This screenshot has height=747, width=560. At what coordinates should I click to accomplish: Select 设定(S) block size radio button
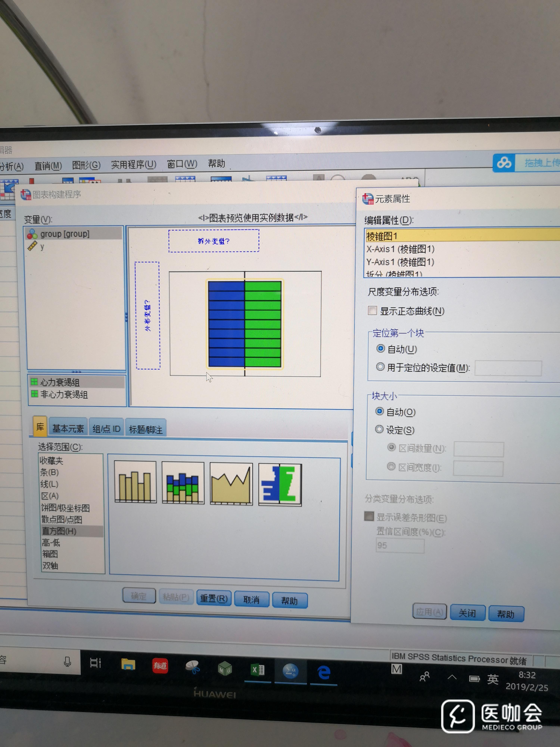point(379,429)
